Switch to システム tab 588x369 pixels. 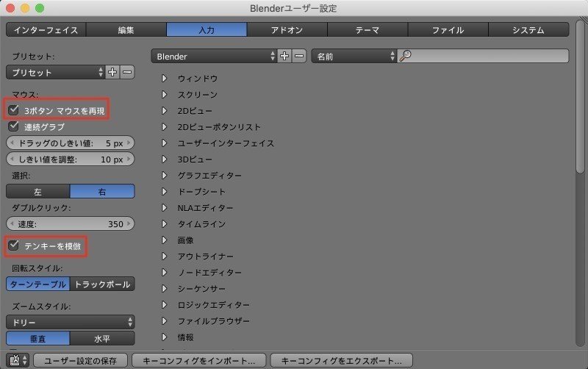click(x=528, y=29)
